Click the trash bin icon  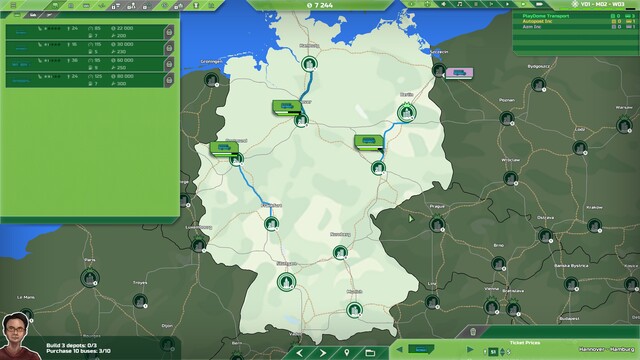pyautogui.click(x=473, y=331)
